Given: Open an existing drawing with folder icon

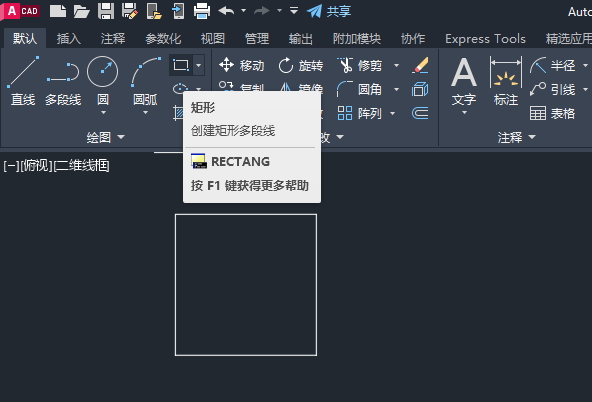Looking at the screenshot, I should pyautogui.click(x=81, y=11).
